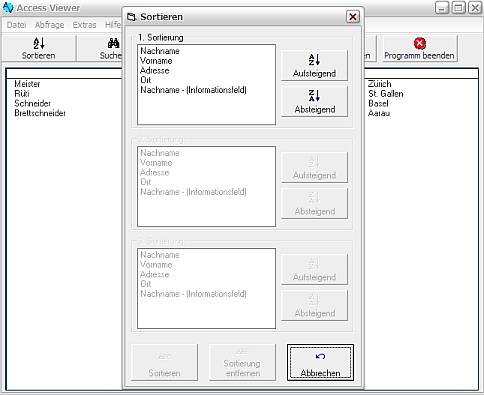This screenshot has width=484, height=395.
Task: Maximize the Access Viewer window
Action: tap(458, 8)
